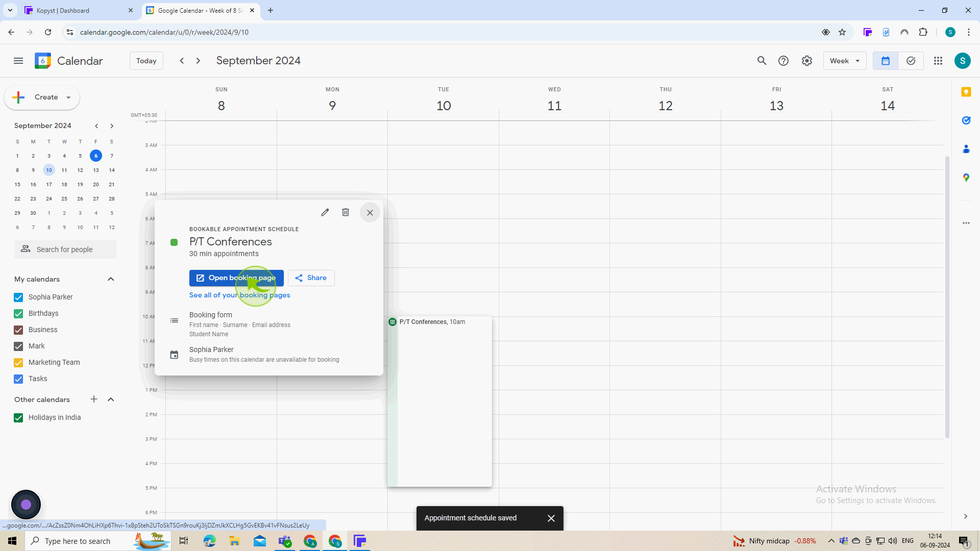Toggle Holidays in India calendar checkbox
The height and width of the screenshot is (551, 980).
(x=18, y=418)
